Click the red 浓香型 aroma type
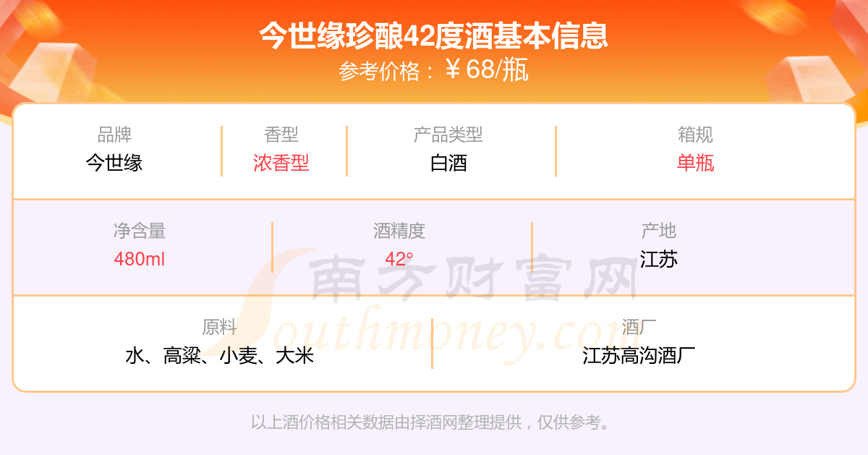 click(281, 163)
